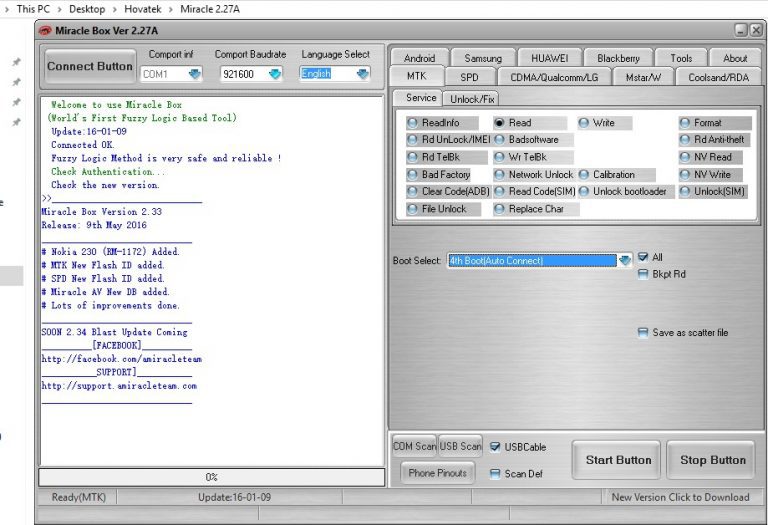768x525 pixels.
Task: Choose the Unlock(SIM) option
Action: tap(712, 191)
